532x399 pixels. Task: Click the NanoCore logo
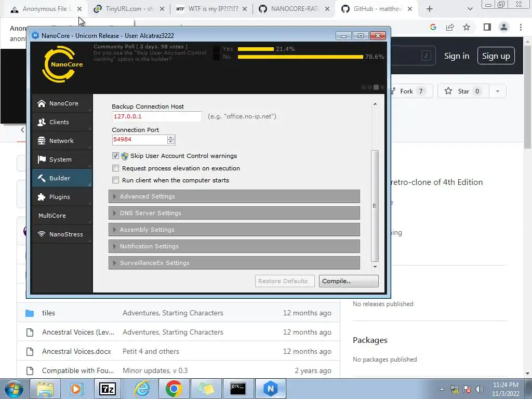(x=62, y=64)
